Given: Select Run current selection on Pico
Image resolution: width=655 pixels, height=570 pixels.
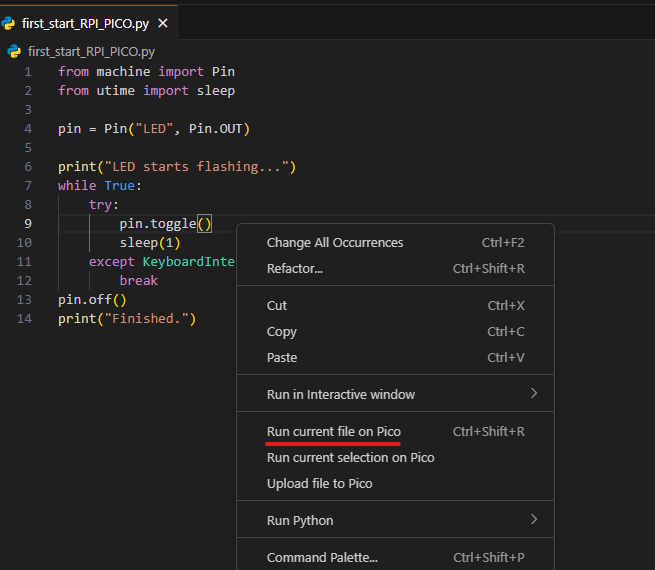Looking at the screenshot, I should point(395,457).
